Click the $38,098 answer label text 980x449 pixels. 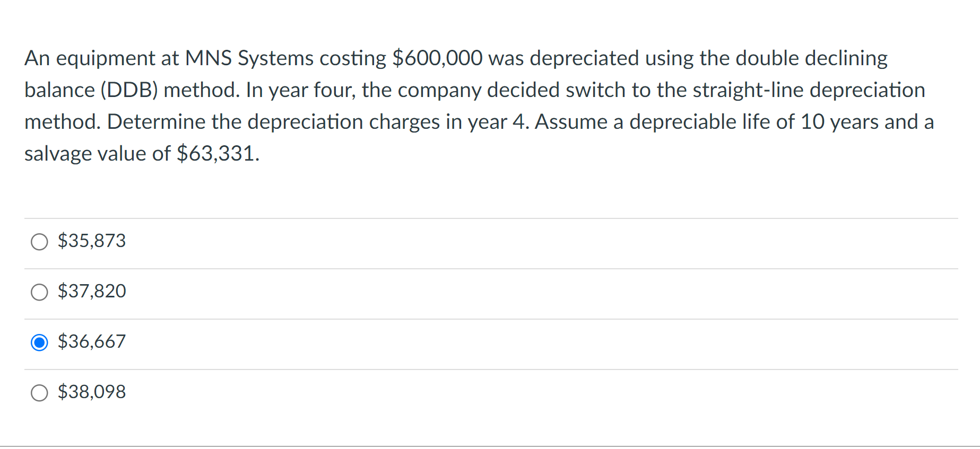pos(91,392)
